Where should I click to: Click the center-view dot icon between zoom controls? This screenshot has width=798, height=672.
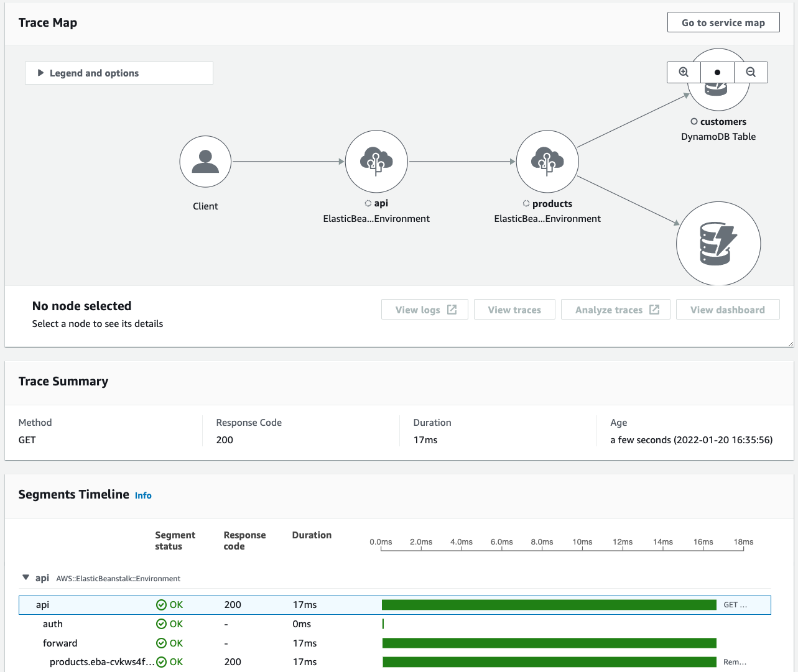point(717,71)
